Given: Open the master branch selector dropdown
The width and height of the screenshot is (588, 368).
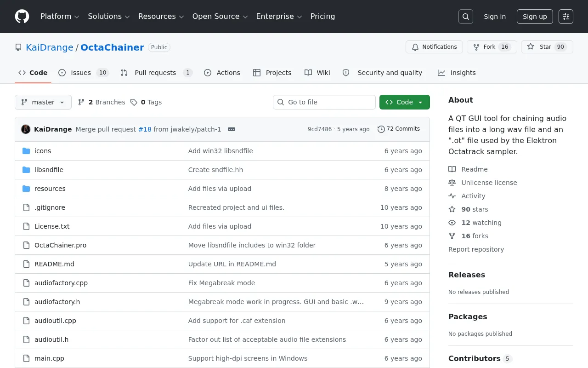Looking at the screenshot, I should click(x=43, y=102).
